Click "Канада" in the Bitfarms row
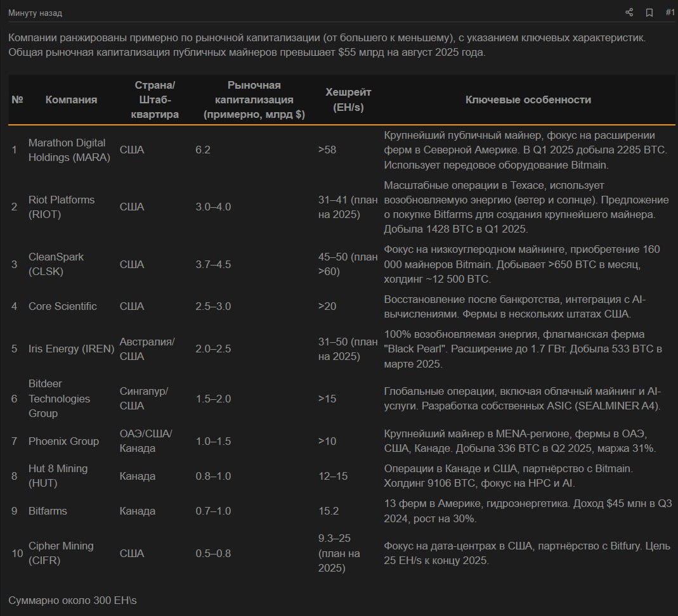 [138, 511]
